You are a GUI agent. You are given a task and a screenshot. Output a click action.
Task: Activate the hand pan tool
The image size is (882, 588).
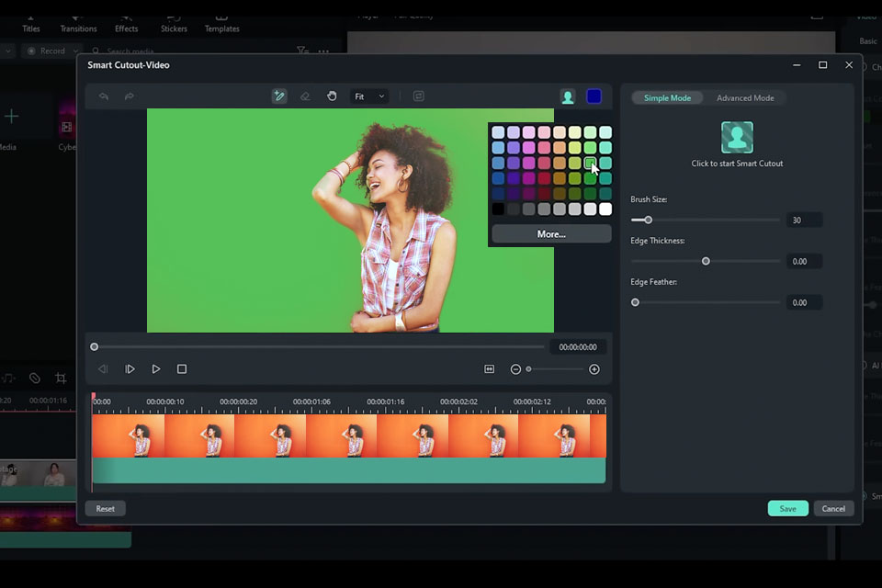332,96
